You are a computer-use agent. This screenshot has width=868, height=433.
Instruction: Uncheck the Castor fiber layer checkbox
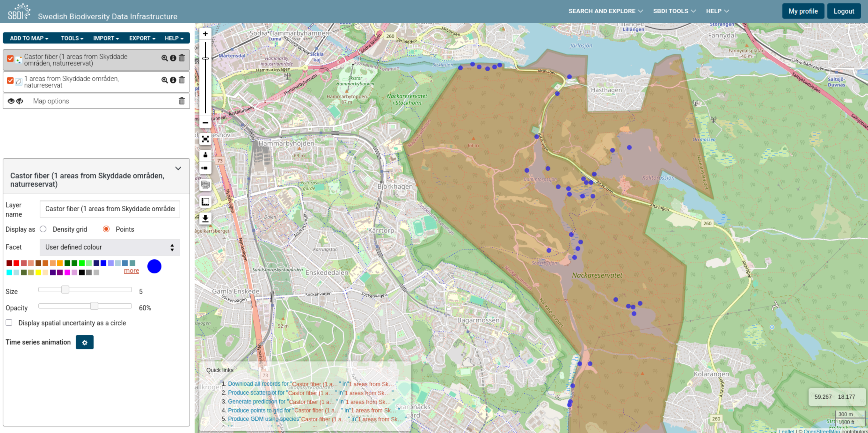(x=11, y=59)
